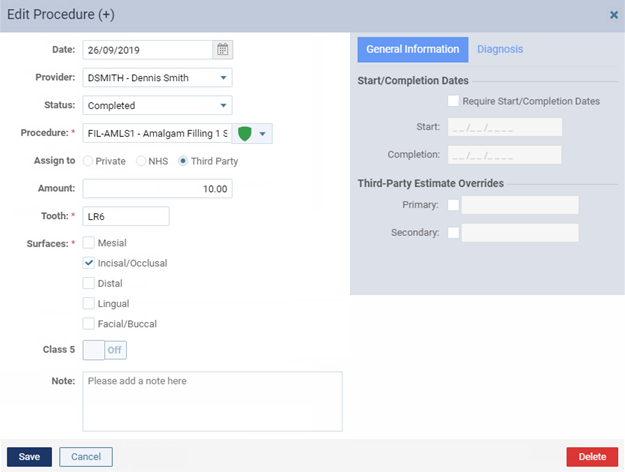Screen dimensions: 625x472
Task: Save the procedure changes
Action: pos(29,457)
